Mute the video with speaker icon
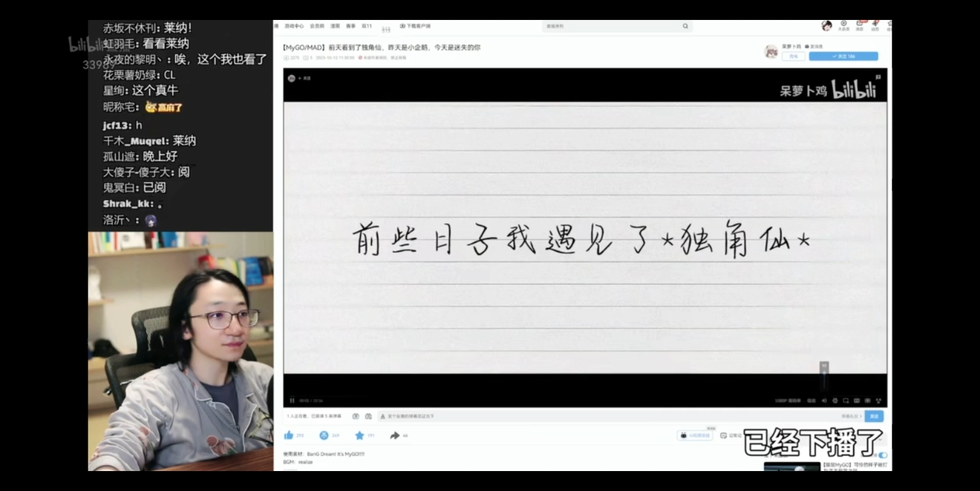This screenshot has height=491, width=980. click(x=824, y=401)
